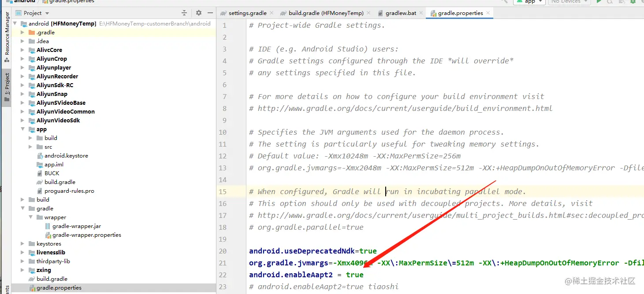This screenshot has height=294, width=644.
Task: Close the gradle.properties tab
Action: click(488, 13)
